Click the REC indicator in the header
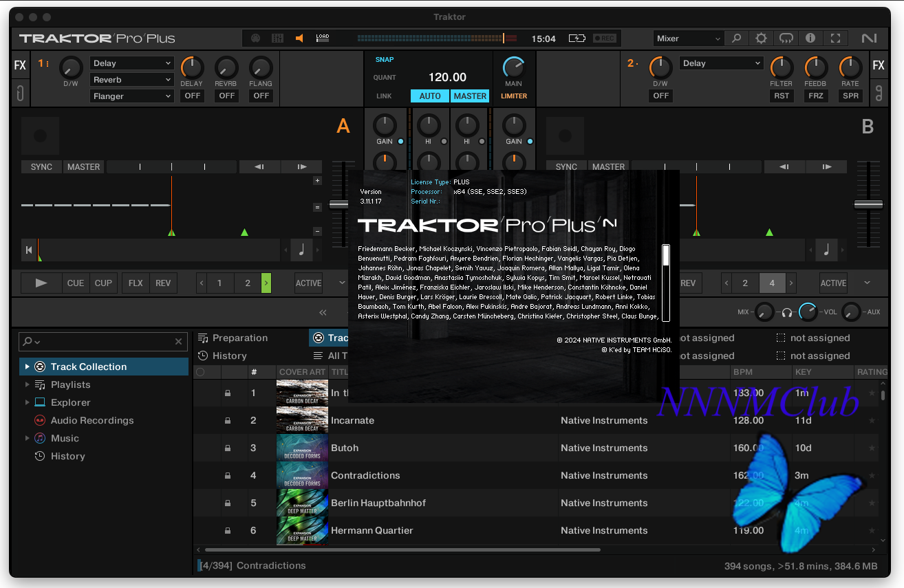The width and height of the screenshot is (904, 588). click(x=605, y=39)
